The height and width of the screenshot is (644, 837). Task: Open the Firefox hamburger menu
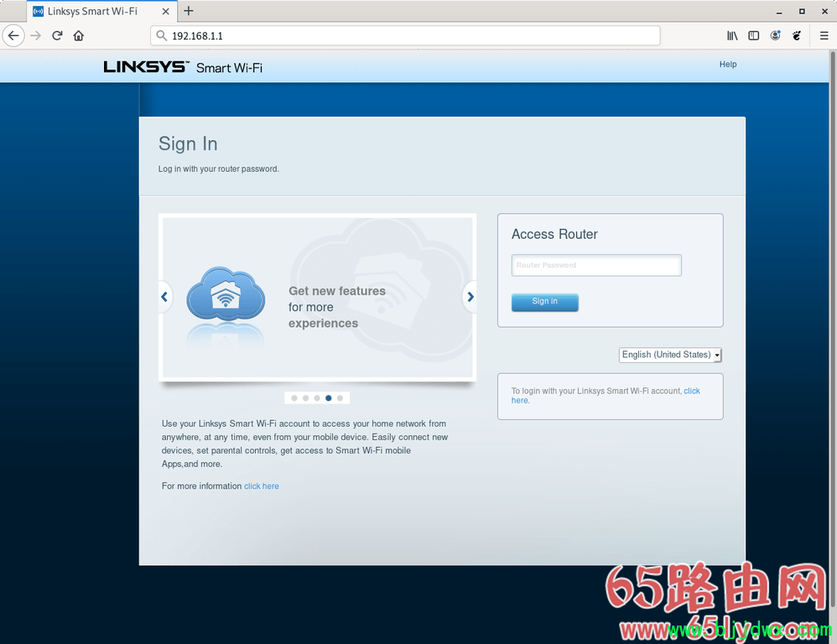pyautogui.click(x=824, y=36)
